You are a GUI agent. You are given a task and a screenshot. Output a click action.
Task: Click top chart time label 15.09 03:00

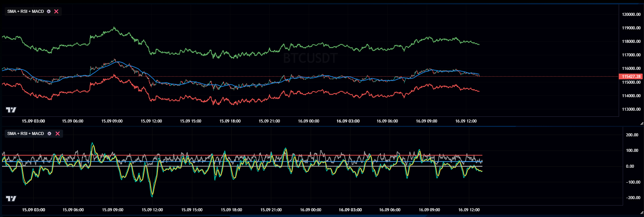[x=33, y=121]
